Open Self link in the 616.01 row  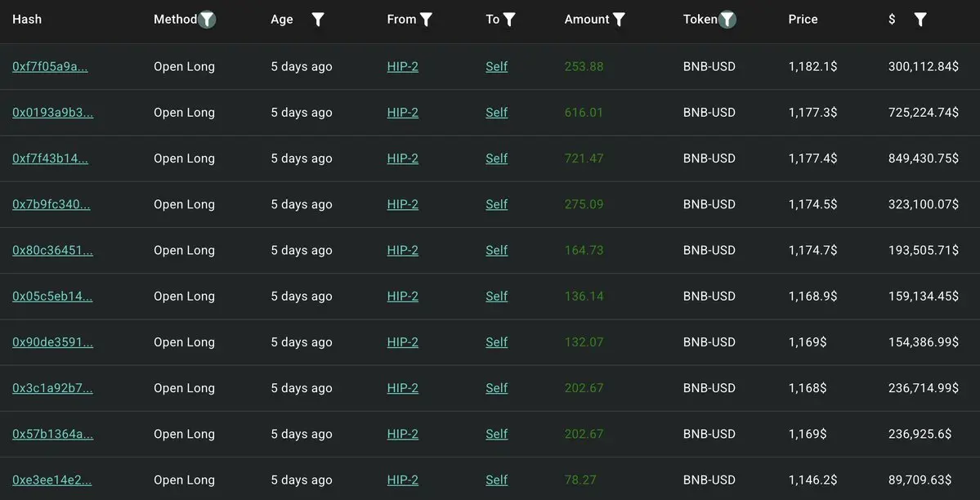pyautogui.click(x=496, y=113)
